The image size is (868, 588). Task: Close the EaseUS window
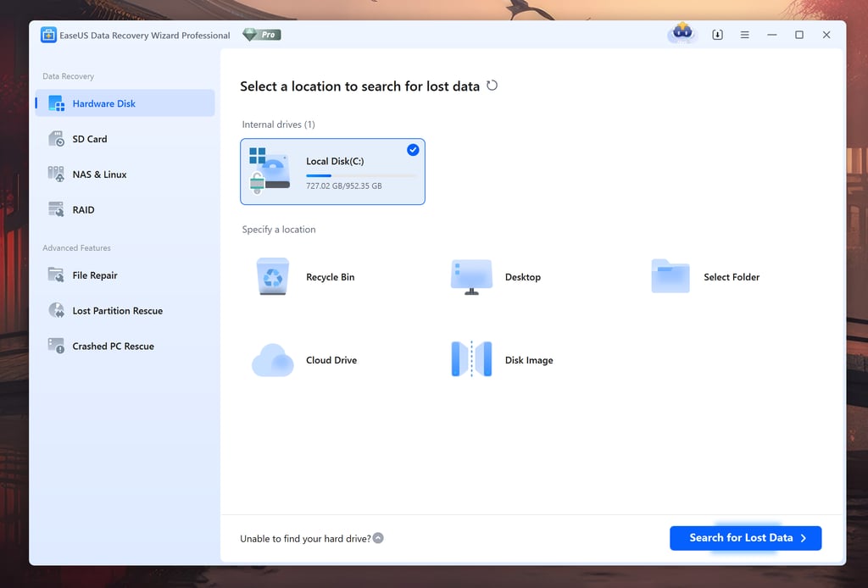[826, 35]
